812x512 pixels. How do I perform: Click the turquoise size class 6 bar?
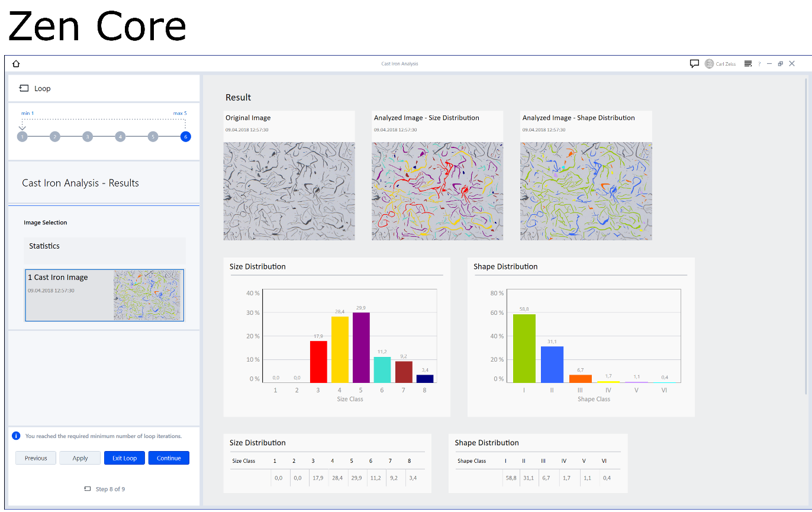[382, 369]
